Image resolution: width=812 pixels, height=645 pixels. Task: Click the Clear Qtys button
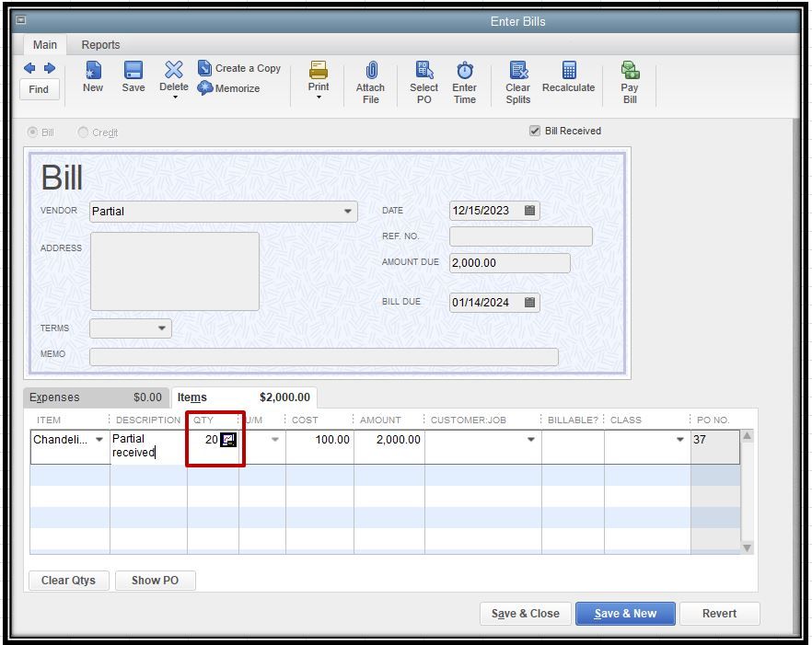(68, 581)
